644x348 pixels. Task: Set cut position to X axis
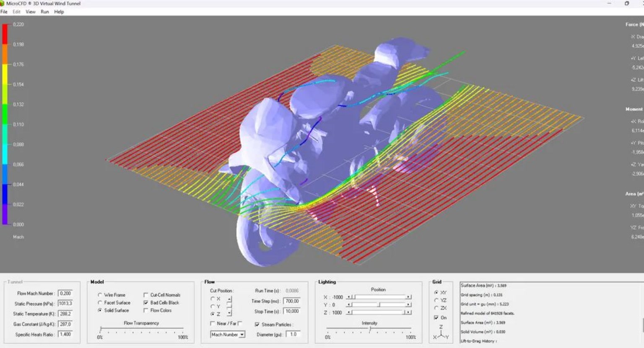coord(213,299)
